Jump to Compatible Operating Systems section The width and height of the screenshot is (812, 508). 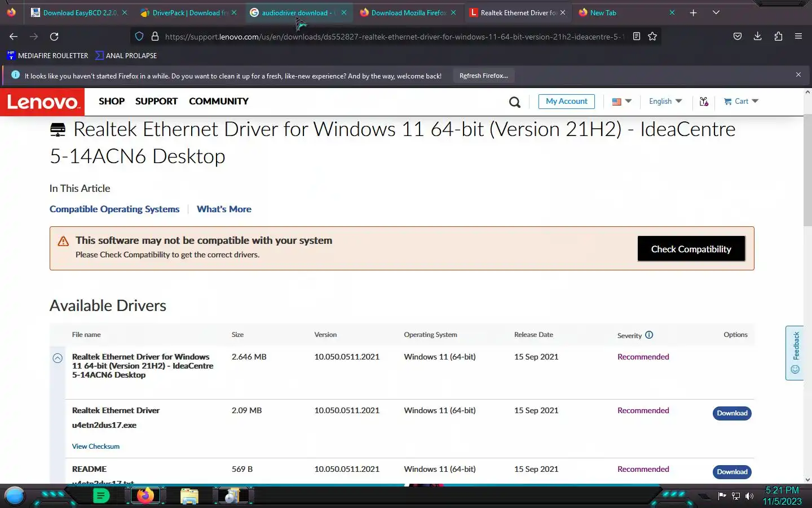114,209
